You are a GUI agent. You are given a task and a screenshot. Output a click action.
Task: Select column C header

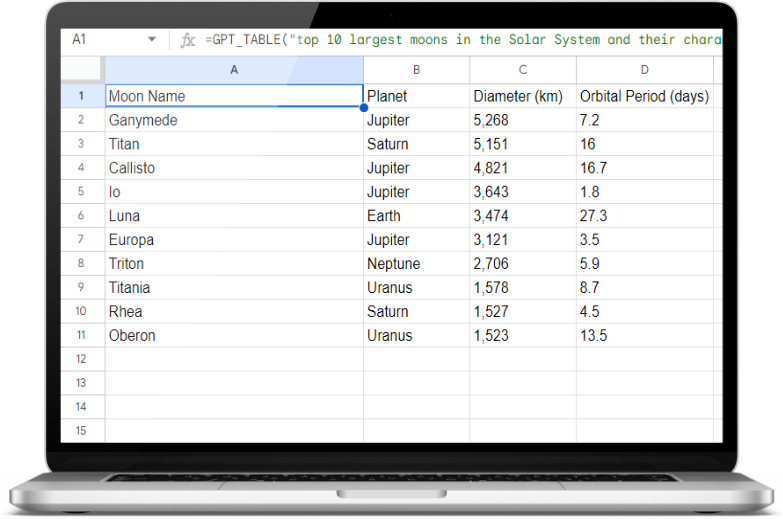point(522,70)
